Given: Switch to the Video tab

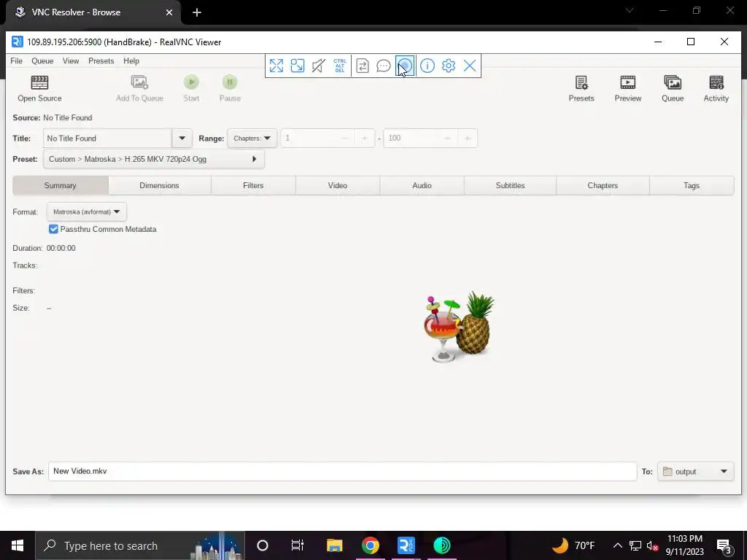Looking at the screenshot, I should (337, 185).
